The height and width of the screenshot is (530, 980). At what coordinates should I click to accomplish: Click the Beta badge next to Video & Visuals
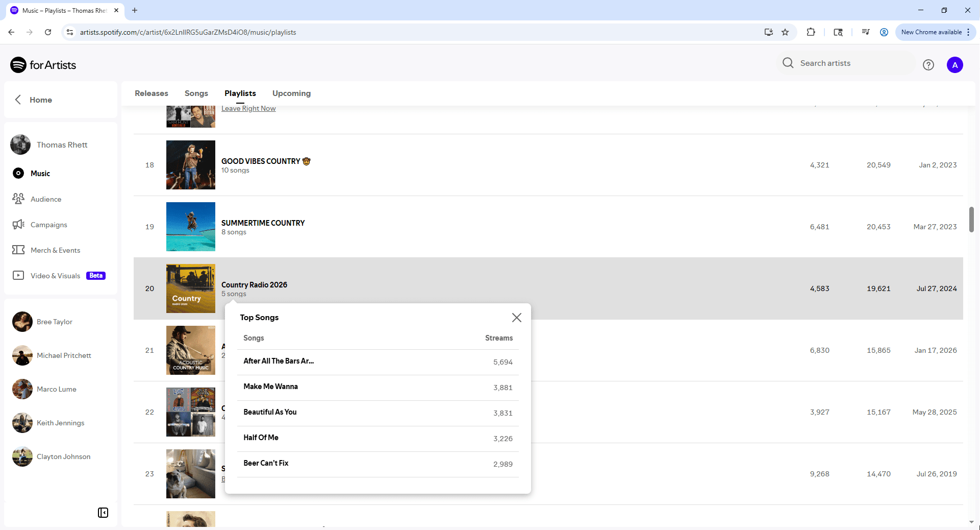(96, 276)
